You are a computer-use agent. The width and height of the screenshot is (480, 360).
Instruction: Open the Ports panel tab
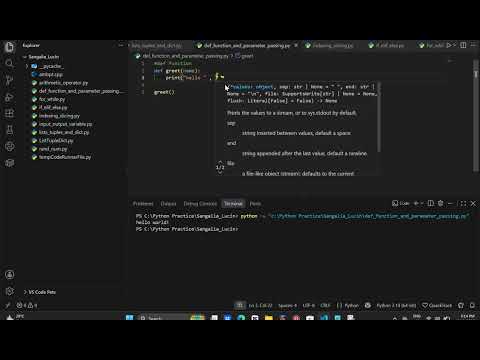pos(255,204)
